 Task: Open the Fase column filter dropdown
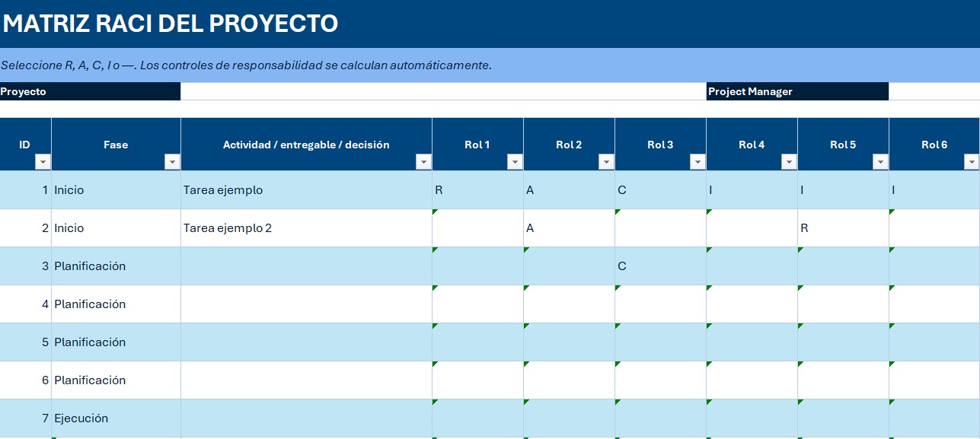pyautogui.click(x=173, y=162)
